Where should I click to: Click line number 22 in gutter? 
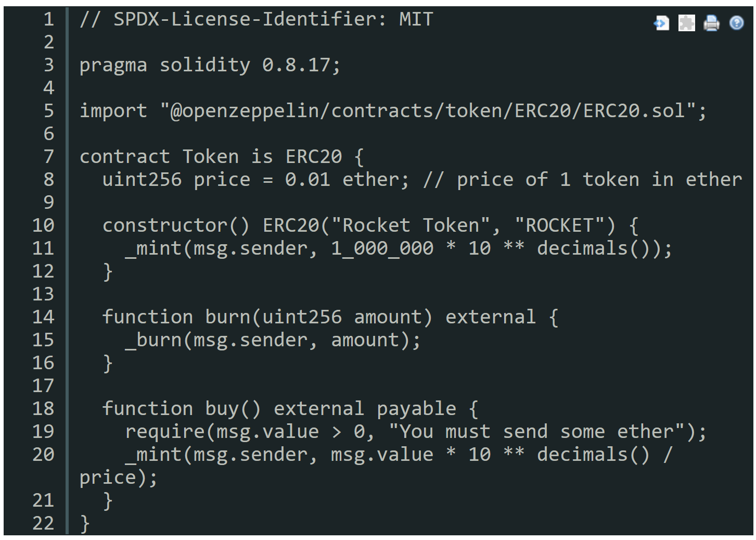click(x=43, y=523)
